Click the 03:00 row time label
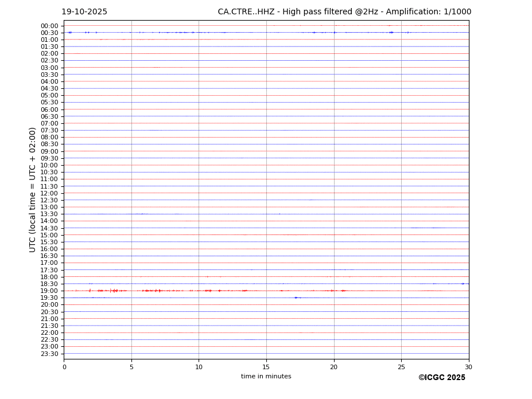Viewport: 532px width, 399px height. (49, 68)
